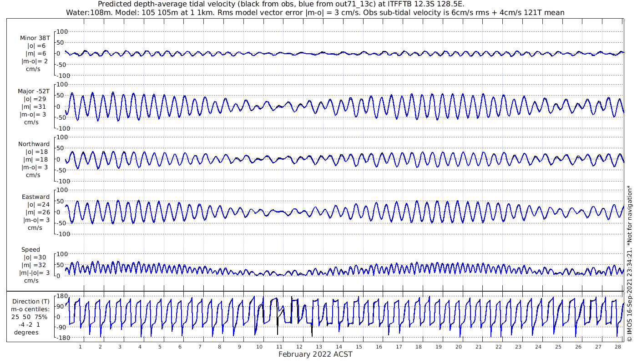Screen dimensions: 637x364
Task: Select the 'Minor 38T' panel label
Action: (x=35, y=38)
